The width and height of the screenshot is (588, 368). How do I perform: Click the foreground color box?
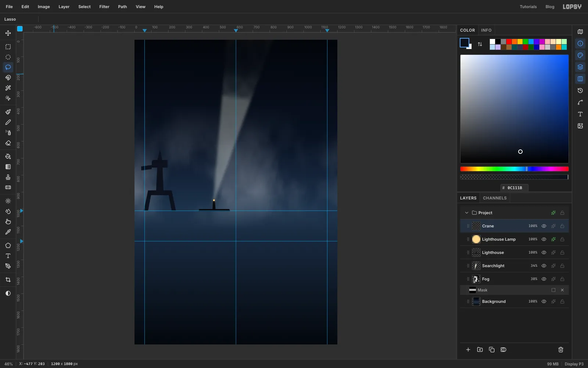point(465,43)
